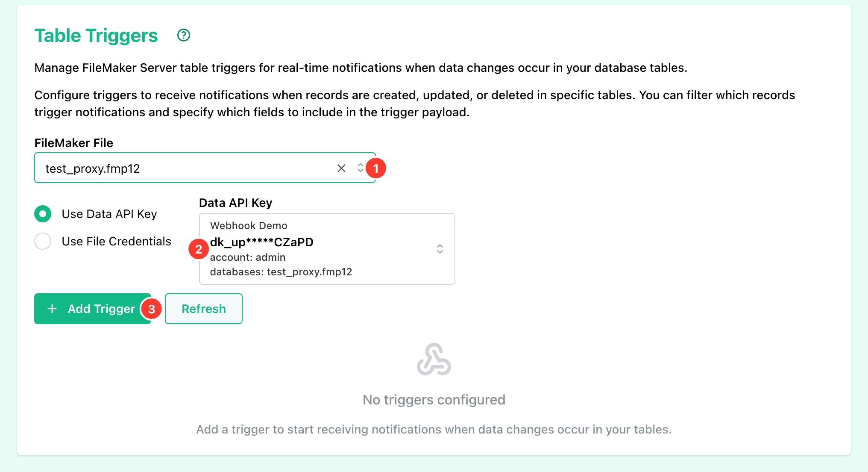Click the red step 3 badge
Image resolution: width=868 pixels, height=472 pixels.
(152, 309)
